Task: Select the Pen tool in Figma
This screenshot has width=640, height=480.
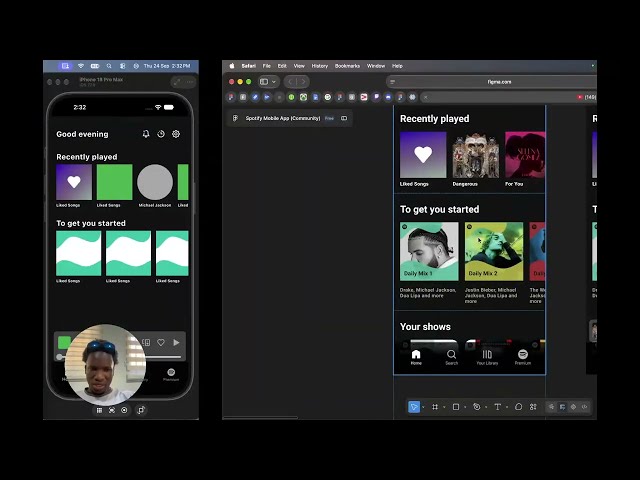Action: (x=476, y=407)
